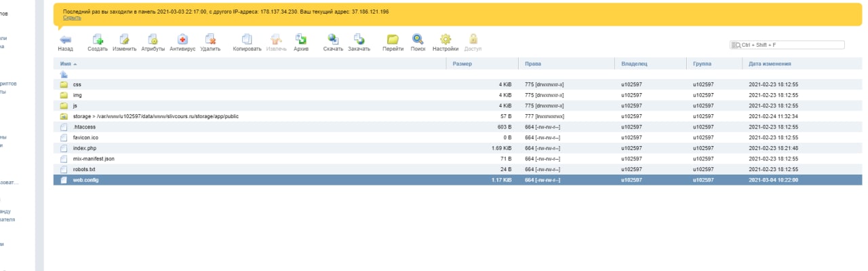Click the date 2021-03-04 10:22:00 cell
This screenshot has width=868, height=271.
pyautogui.click(x=773, y=180)
